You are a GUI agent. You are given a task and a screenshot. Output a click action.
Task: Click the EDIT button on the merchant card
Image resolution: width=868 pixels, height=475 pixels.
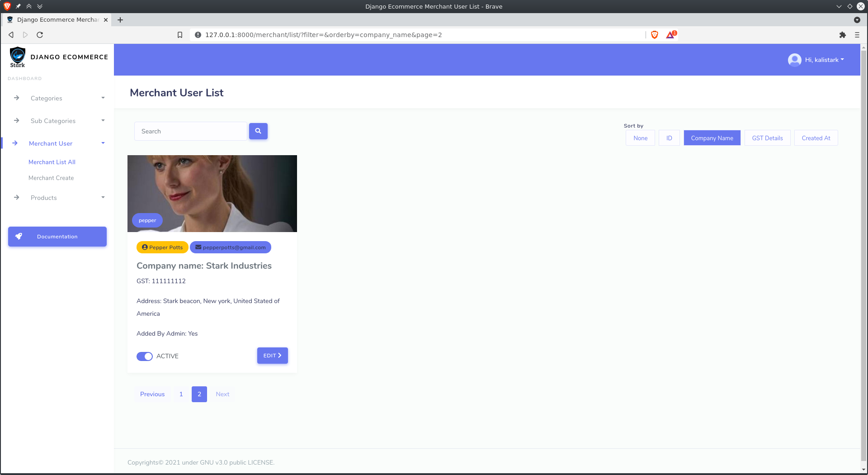[x=272, y=356]
